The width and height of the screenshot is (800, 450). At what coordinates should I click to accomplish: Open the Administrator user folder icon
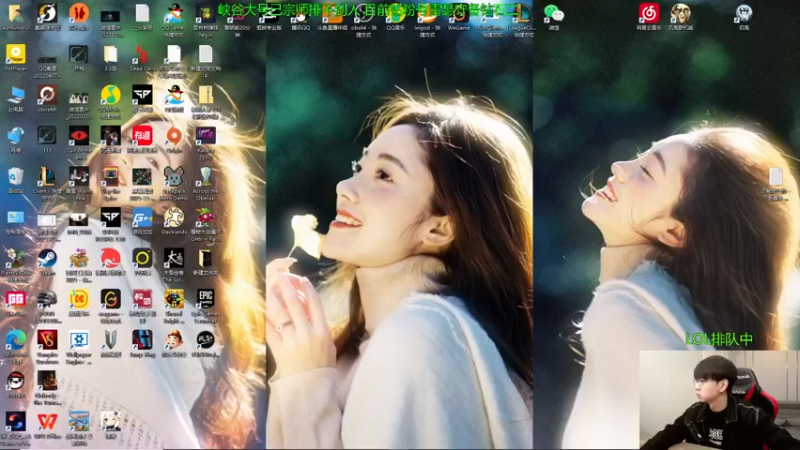tap(15, 14)
